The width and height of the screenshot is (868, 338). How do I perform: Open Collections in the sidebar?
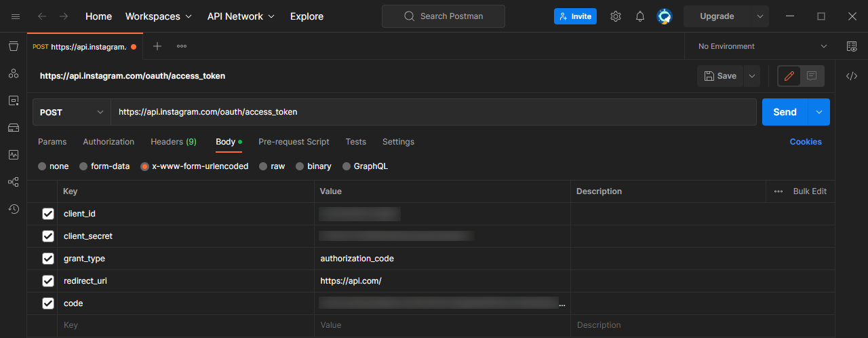tap(14, 46)
